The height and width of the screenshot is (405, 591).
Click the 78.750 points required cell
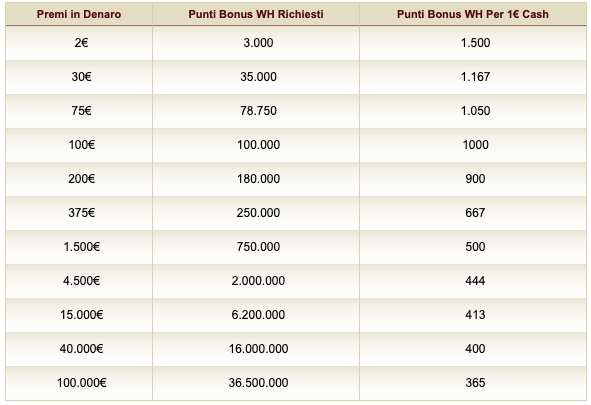coord(256,111)
